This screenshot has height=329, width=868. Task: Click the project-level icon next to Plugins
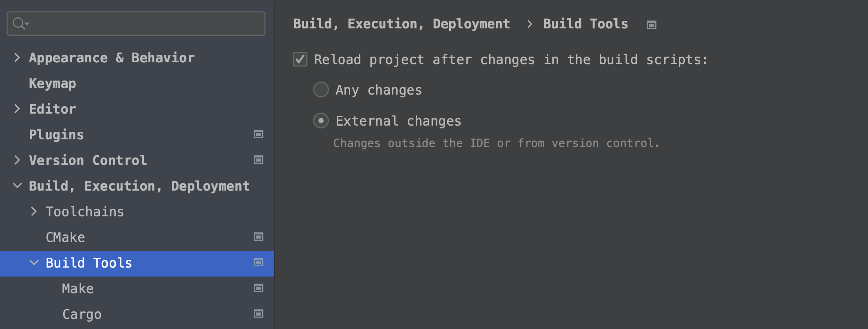pos(259,134)
